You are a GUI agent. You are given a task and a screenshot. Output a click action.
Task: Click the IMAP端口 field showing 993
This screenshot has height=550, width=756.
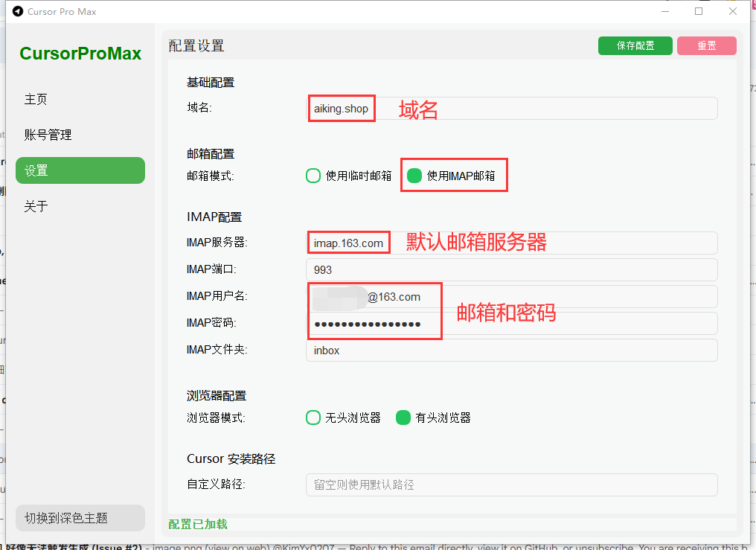pyautogui.click(x=511, y=270)
